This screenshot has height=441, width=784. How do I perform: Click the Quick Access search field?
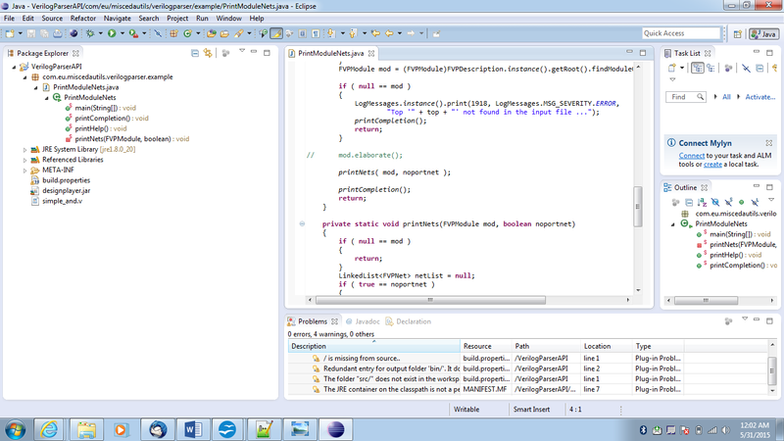682,34
